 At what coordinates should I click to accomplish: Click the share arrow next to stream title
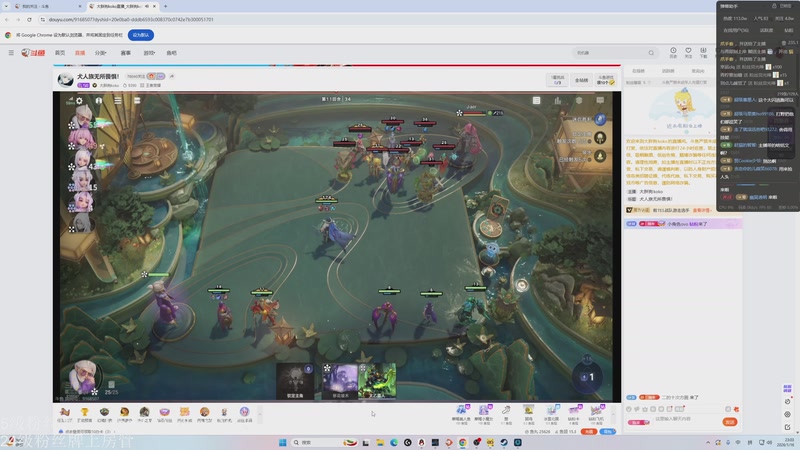[x=172, y=76]
